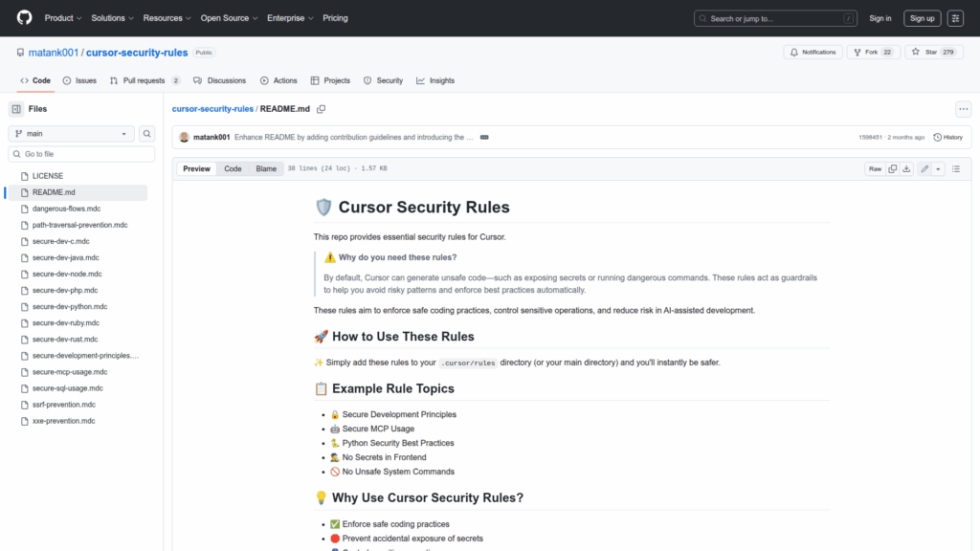Open the Issues tab
Screen dimensions: 980x551
[79, 80]
